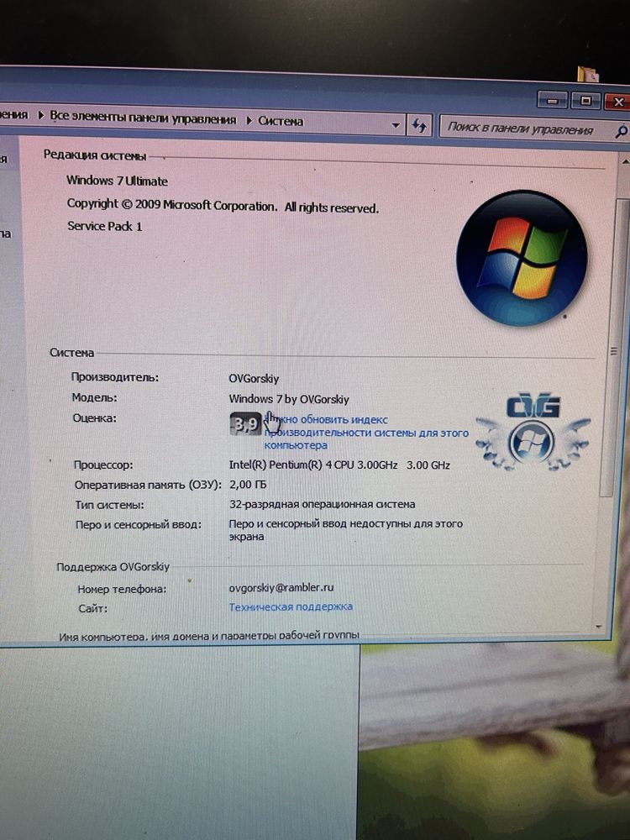Screen dimensions: 630x840
Task: Click the magnifier search icon
Action: (x=621, y=131)
